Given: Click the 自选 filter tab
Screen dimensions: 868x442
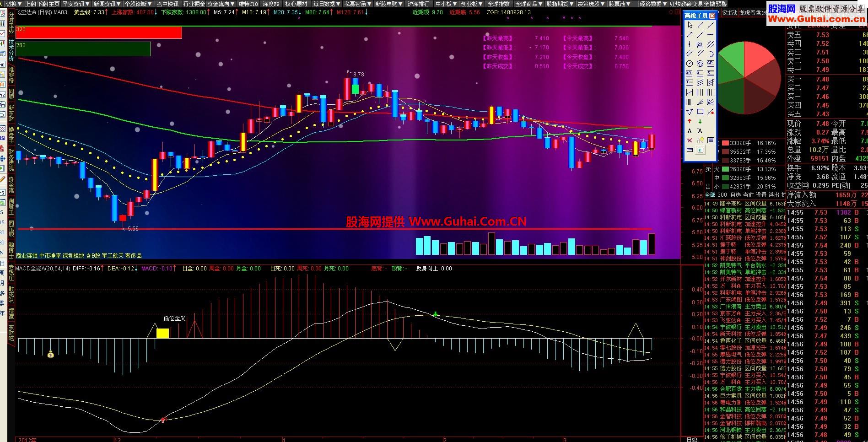Looking at the screenshot, I should [x=722, y=195].
